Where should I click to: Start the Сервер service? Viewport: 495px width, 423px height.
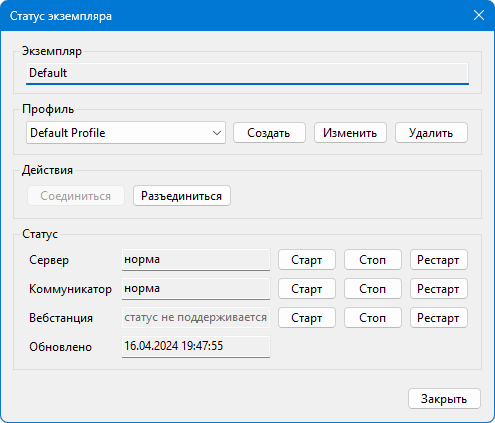[x=307, y=260]
